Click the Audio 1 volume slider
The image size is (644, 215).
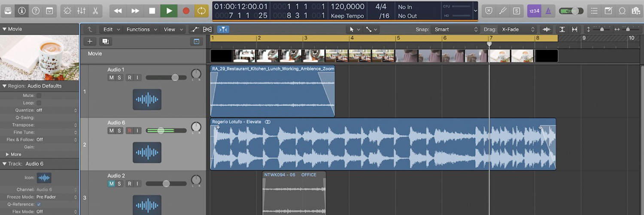[x=167, y=77]
